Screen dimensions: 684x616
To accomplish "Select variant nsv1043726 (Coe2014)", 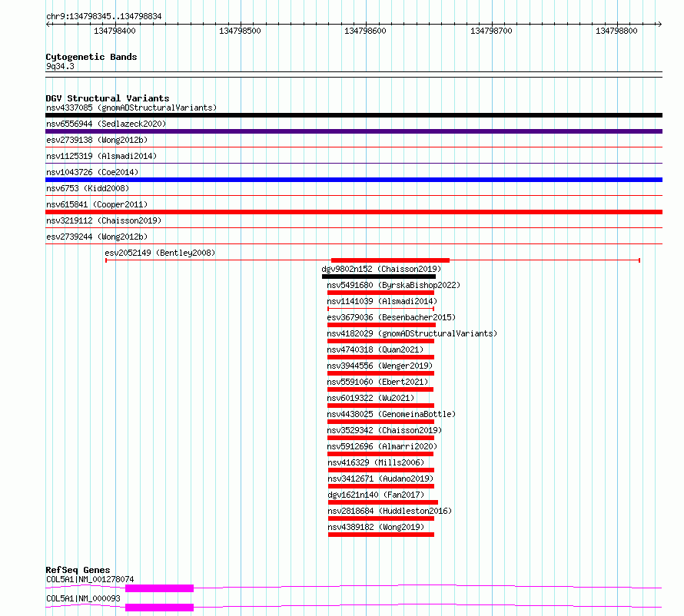I will coord(92,172).
